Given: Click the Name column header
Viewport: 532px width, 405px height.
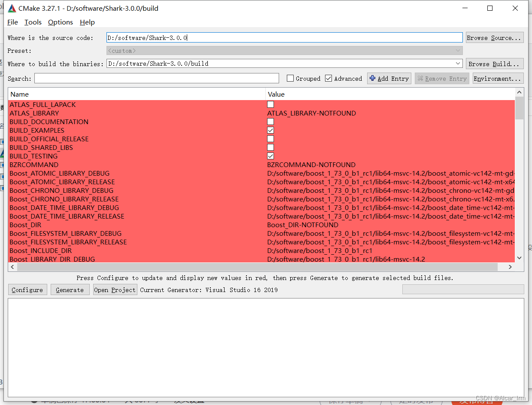Looking at the screenshot, I should pos(137,94).
